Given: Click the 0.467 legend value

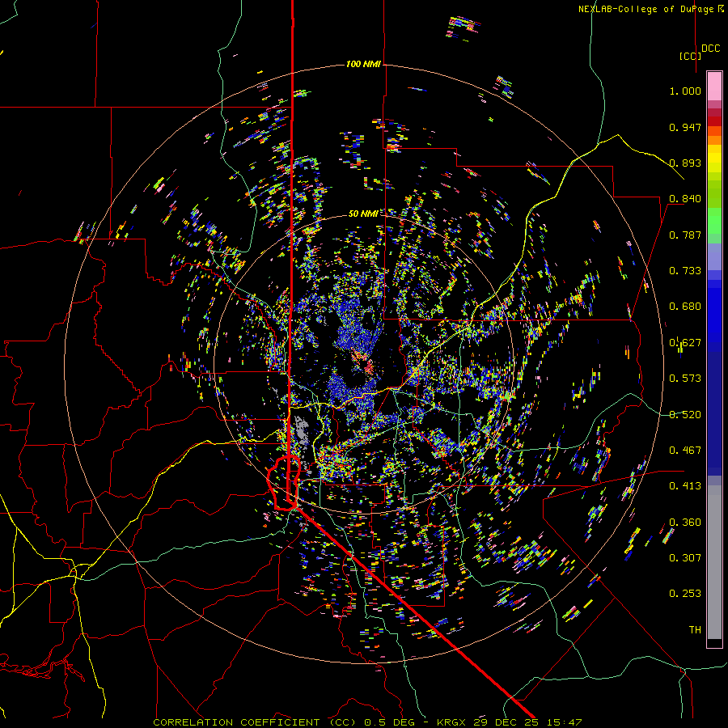Looking at the screenshot, I should tap(685, 451).
